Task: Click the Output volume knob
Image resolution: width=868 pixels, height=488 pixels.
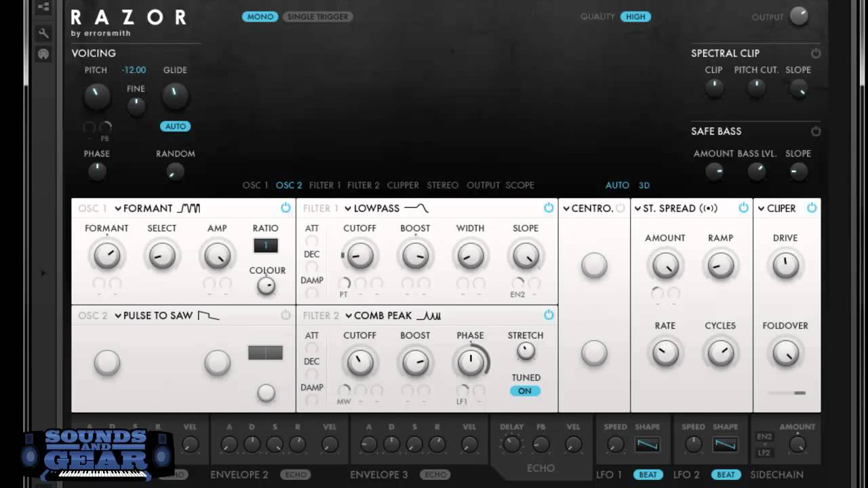Action: tap(799, 16)
